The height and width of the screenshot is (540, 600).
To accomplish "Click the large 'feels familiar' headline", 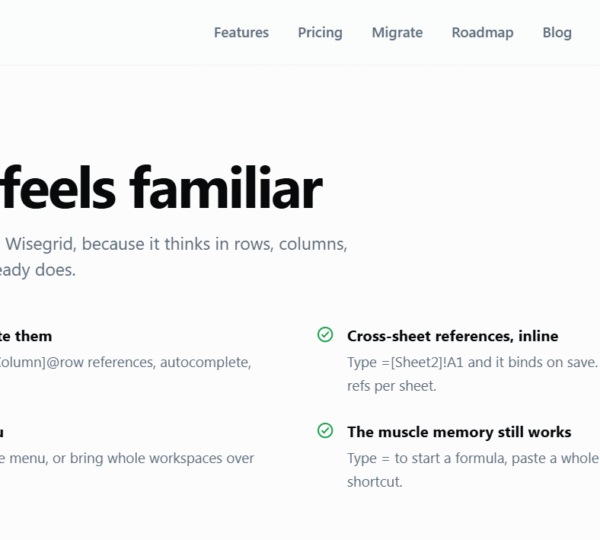I will 161,188.
